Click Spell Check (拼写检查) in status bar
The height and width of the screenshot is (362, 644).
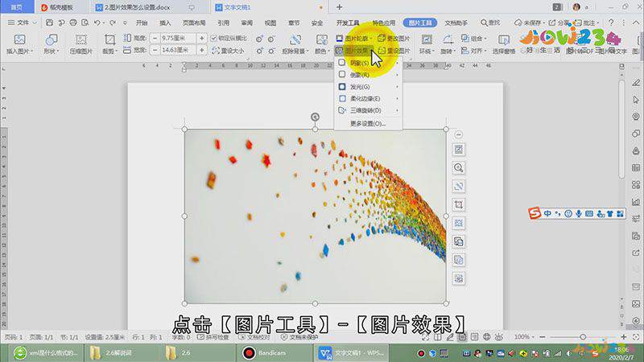point(213,337)
